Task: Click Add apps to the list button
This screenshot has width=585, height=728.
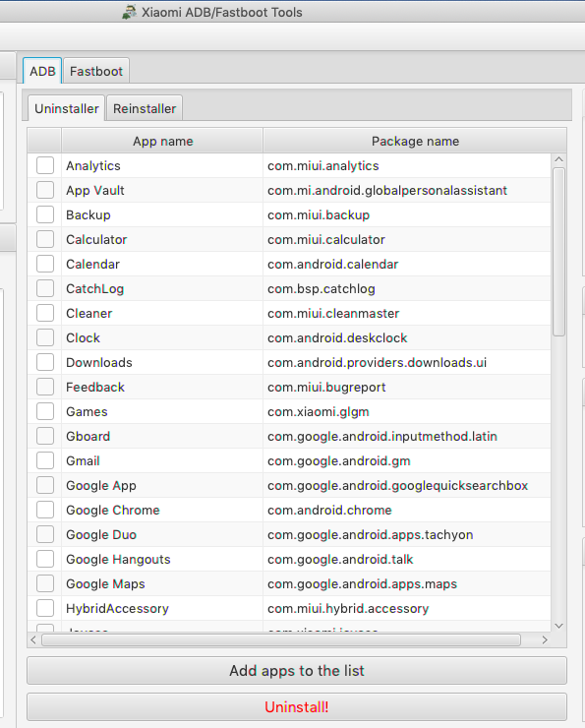Action: coord(297,670)
